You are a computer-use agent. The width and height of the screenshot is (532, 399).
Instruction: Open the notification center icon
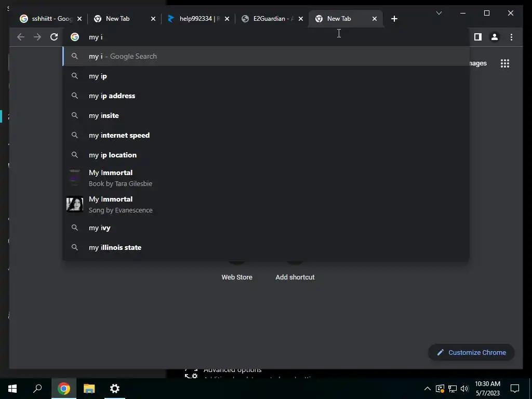515,389
